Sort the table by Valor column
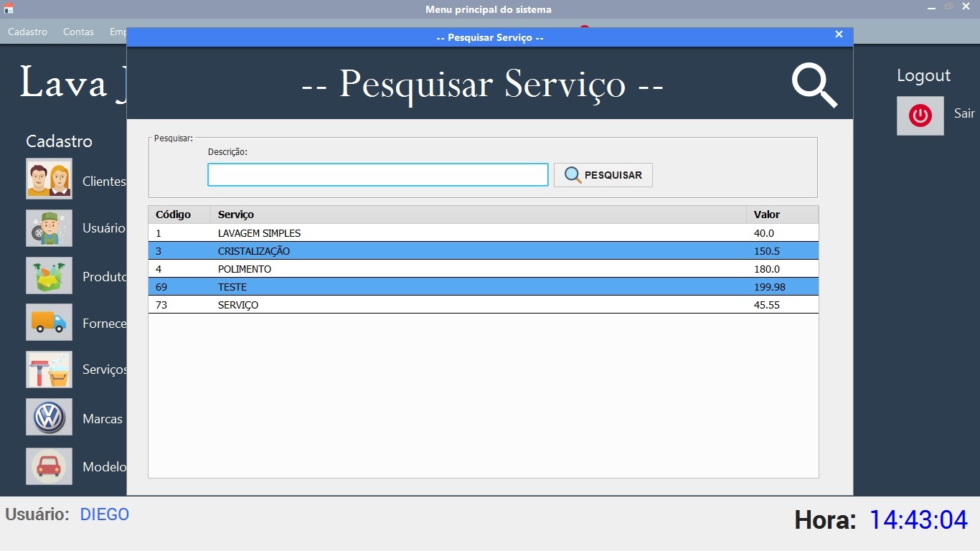This screenshot has height=551, width=980. [x=782, y=215]
